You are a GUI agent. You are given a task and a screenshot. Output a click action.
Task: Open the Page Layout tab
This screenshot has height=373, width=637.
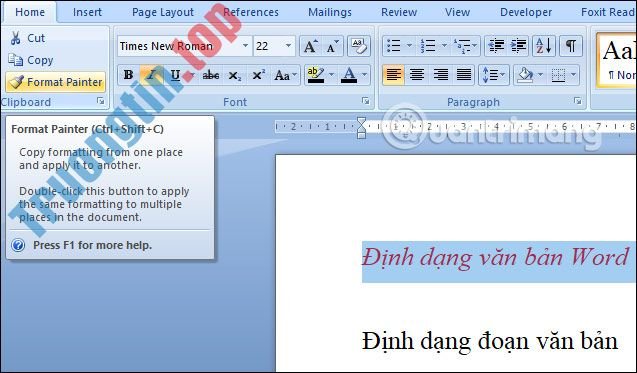[x=162, y=12]
